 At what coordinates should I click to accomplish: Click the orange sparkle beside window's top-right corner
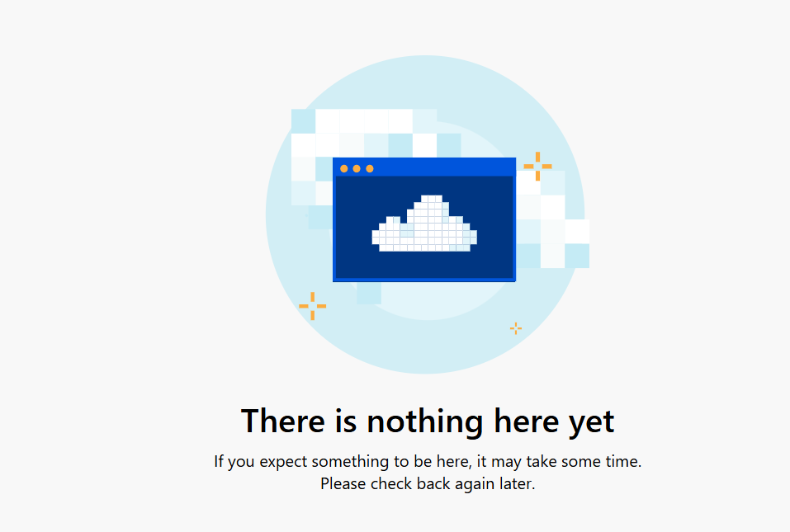tap(537, 166)
